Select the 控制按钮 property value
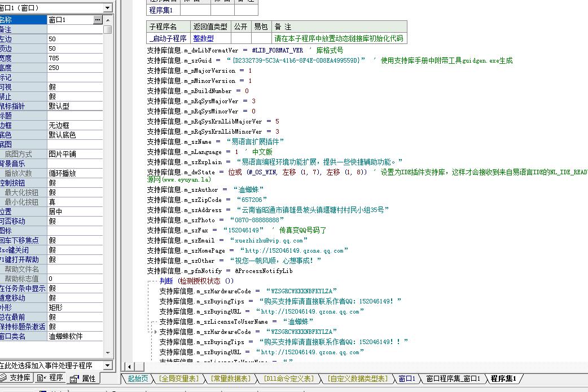Viewport: 588px width, 392px height. [75, 183]
